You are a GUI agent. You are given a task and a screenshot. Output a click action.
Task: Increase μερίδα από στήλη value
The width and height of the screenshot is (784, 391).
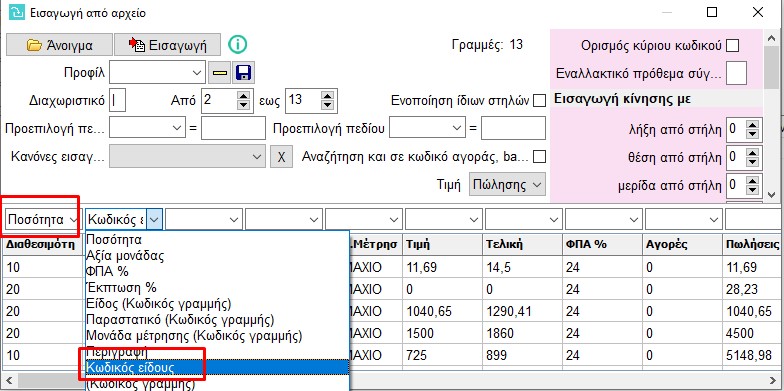tap(752, 180)
